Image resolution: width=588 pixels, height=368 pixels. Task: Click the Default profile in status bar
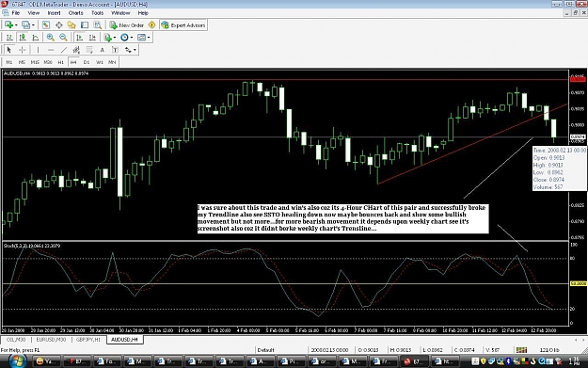pyautogui.click(x=265, y=350)
